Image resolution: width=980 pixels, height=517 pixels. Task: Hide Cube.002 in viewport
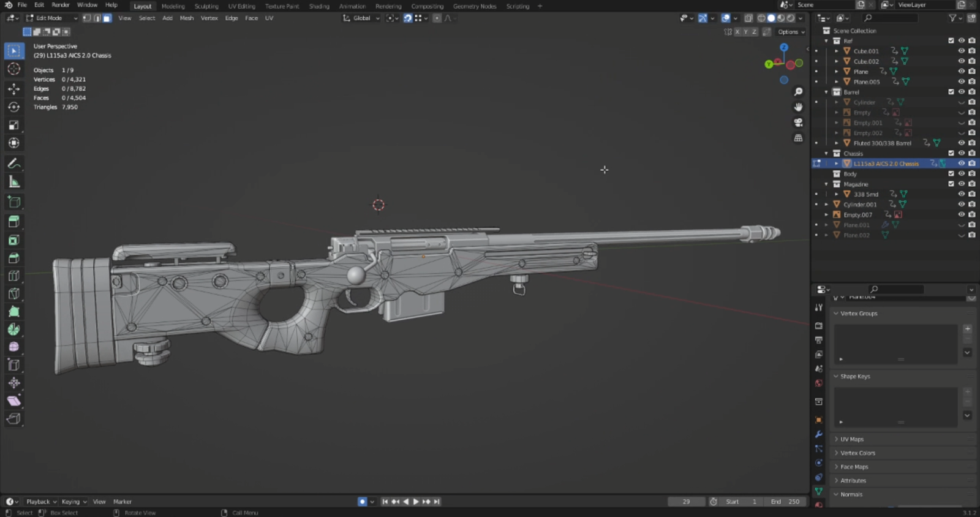[961, 61]
